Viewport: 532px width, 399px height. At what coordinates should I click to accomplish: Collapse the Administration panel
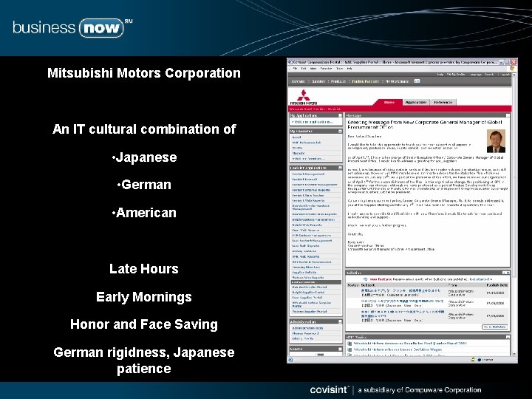pyautogui.click(x=340, y=321)
